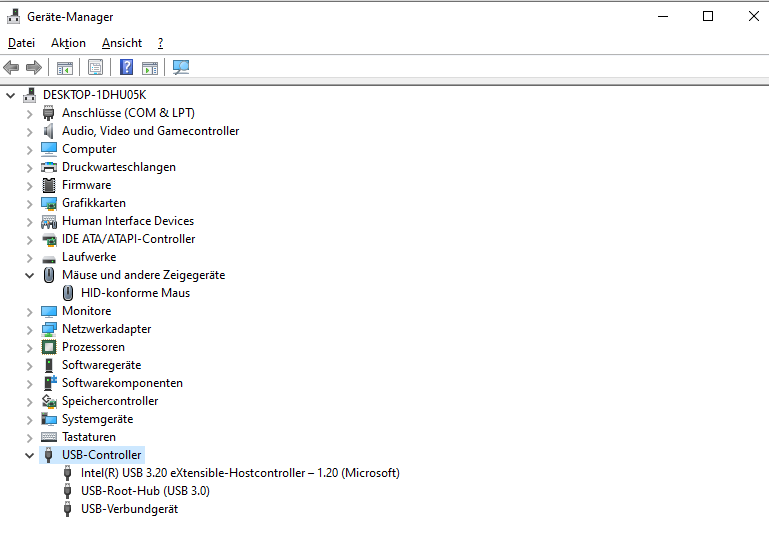
Task: Expand the Prozessoren category
Action: pos(30,347)
